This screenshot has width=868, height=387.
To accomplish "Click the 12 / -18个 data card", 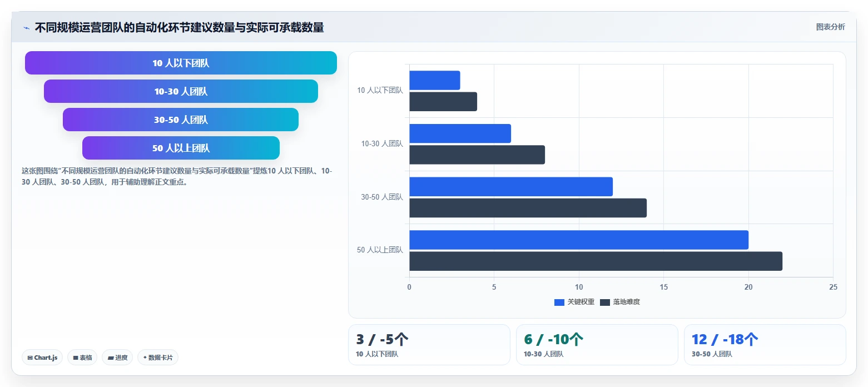I will pos(765,345).
